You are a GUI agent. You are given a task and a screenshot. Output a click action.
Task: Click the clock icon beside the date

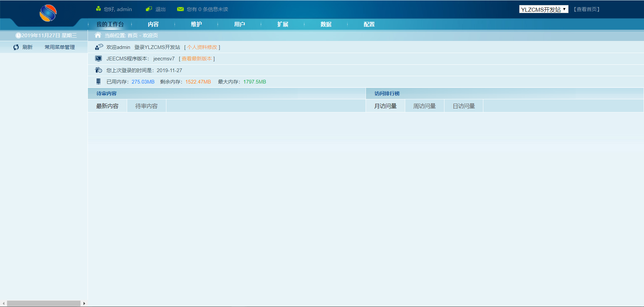(18, 35)
